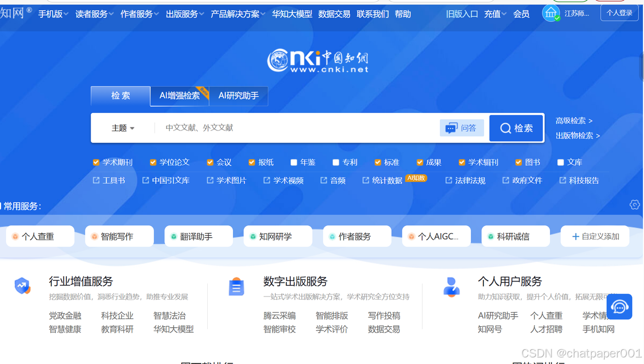644x364 pixels.
Task: Select the 检索 tab
Action: [121, 96]
